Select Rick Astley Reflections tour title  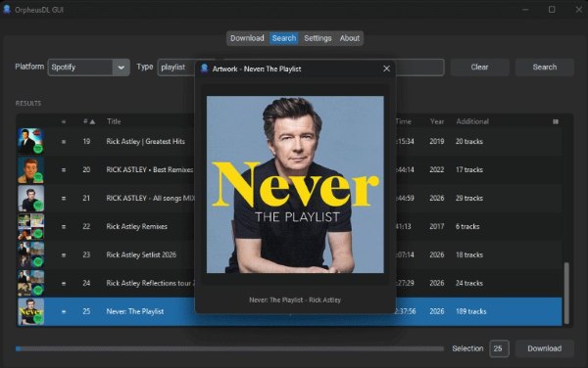[x=150, y=283]
